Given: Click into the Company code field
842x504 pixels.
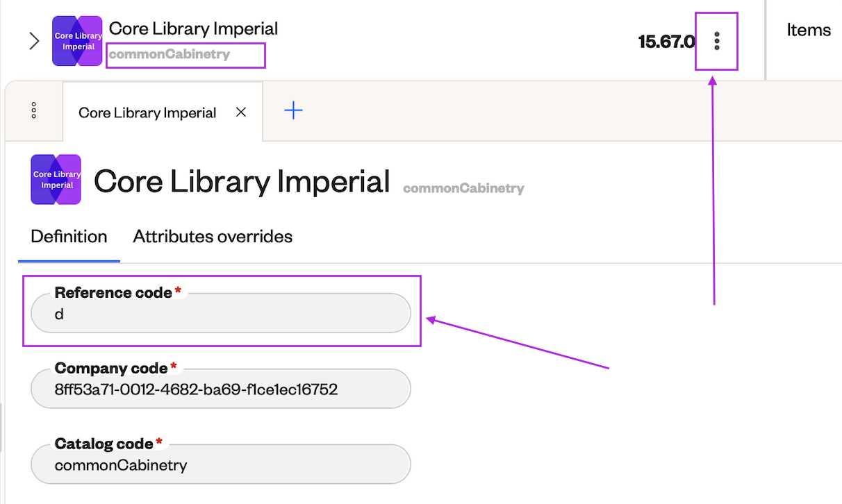Looking at the screenshot, I should coord(221,389).
